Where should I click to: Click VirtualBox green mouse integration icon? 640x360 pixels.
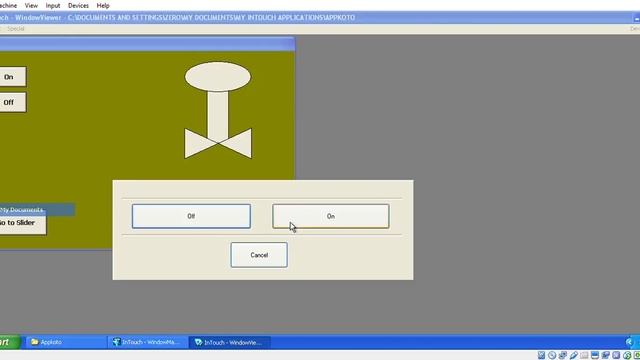(627, 355)
